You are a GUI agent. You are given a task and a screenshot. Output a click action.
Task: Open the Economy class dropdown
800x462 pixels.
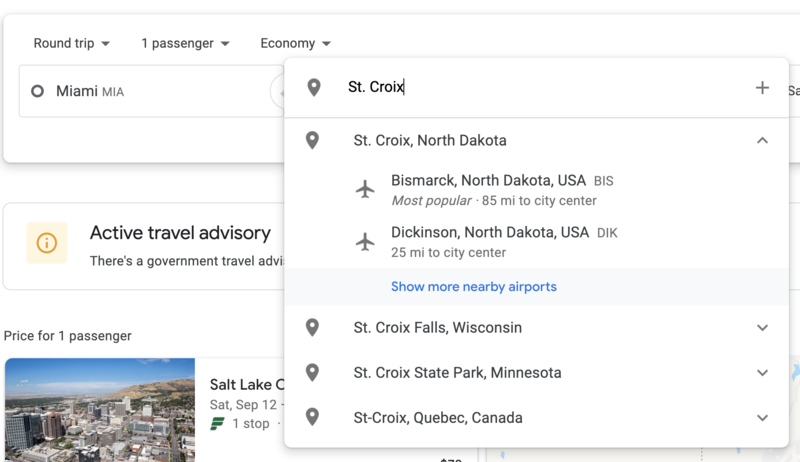coord(296,44)
